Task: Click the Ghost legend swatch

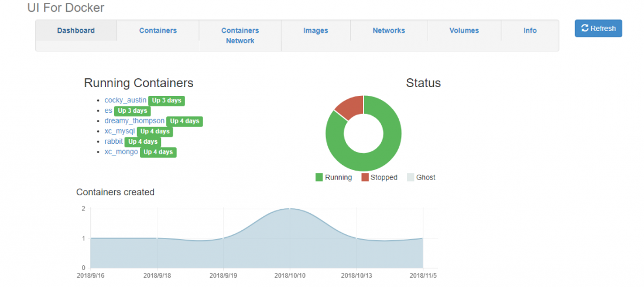Action: (x=410, y=177)
